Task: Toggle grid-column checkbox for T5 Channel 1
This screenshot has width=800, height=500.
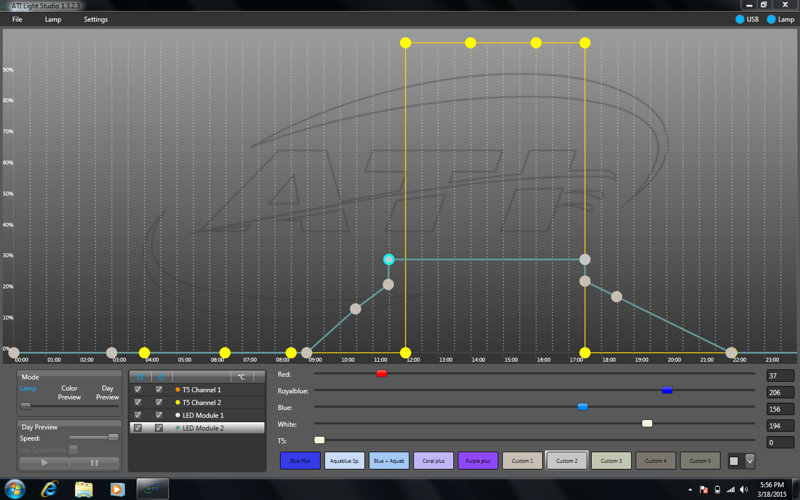Action: click(138, 389)
